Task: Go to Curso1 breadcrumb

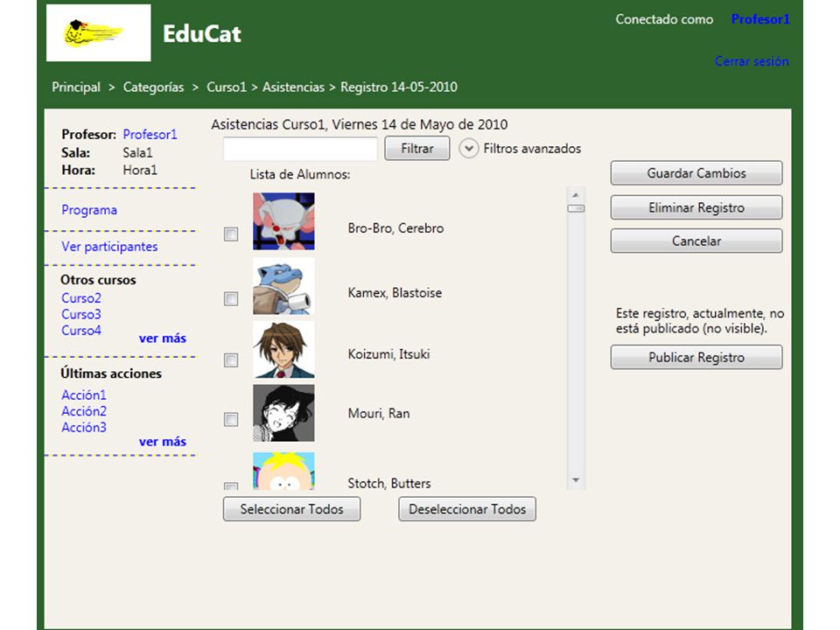Action: 226,87
